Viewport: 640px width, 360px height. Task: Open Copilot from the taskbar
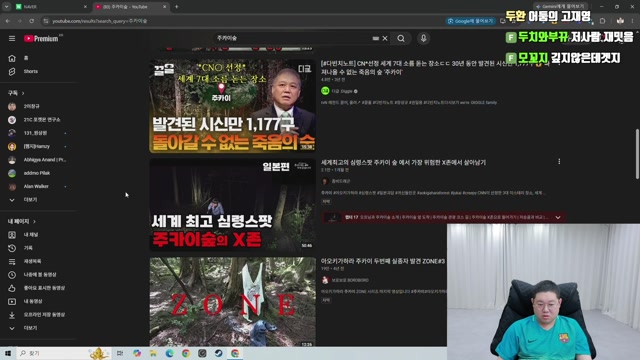pos(137,353)
